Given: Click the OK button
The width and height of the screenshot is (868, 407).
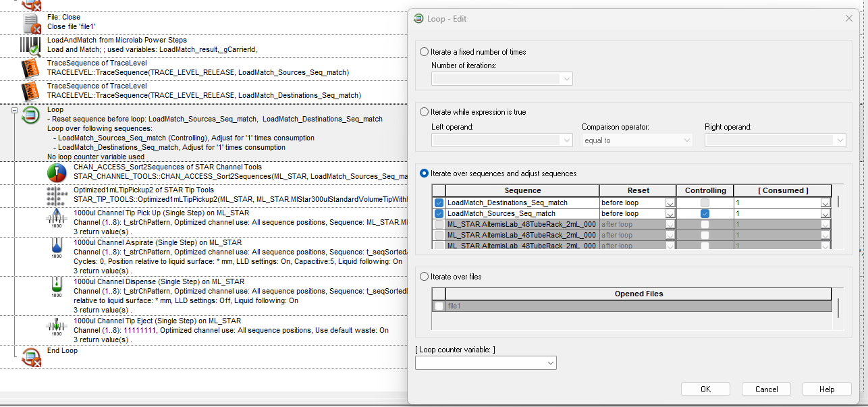Looking at the screenshot, I should pyautogui.click(x=705, y=389).
